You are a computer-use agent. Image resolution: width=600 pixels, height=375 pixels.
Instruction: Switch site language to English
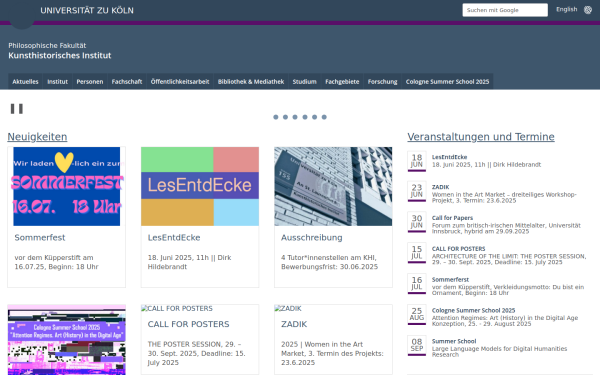tap(566, 9)
